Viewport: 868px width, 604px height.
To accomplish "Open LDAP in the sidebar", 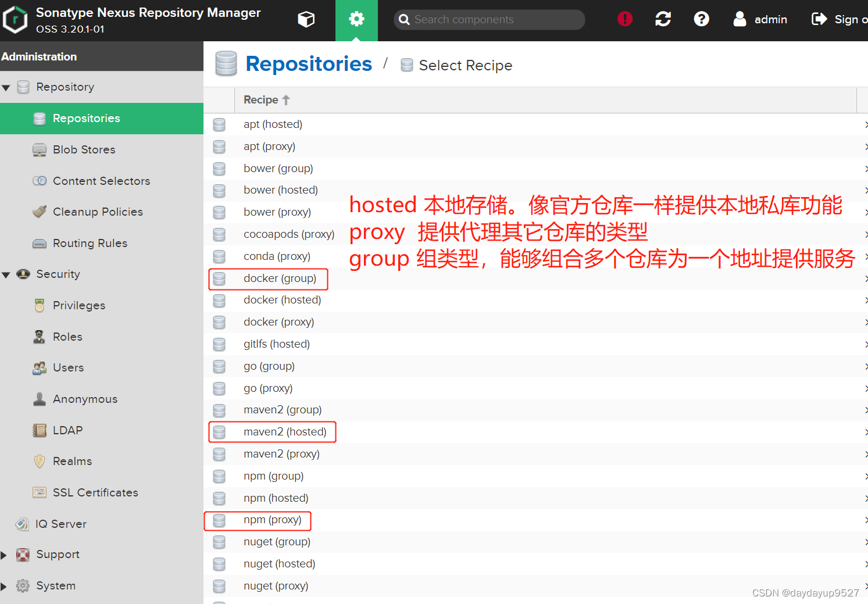I will [102, 430].
